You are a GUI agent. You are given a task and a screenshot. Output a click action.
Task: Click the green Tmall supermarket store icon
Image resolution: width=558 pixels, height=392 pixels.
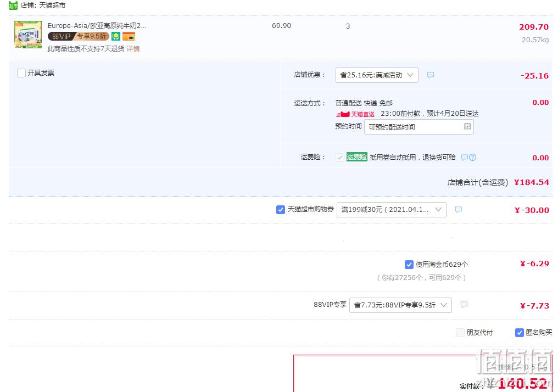13,5
